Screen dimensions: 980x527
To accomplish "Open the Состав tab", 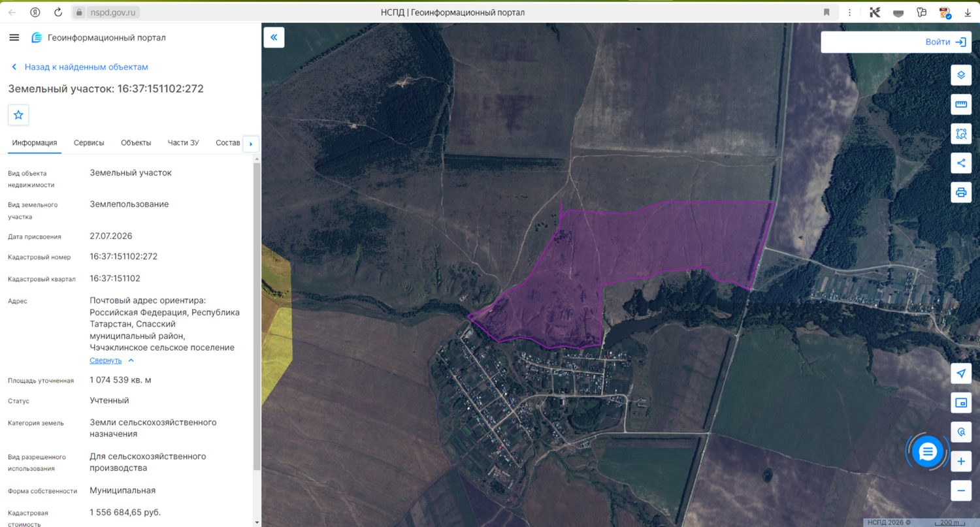I will [x=228, y=142].
